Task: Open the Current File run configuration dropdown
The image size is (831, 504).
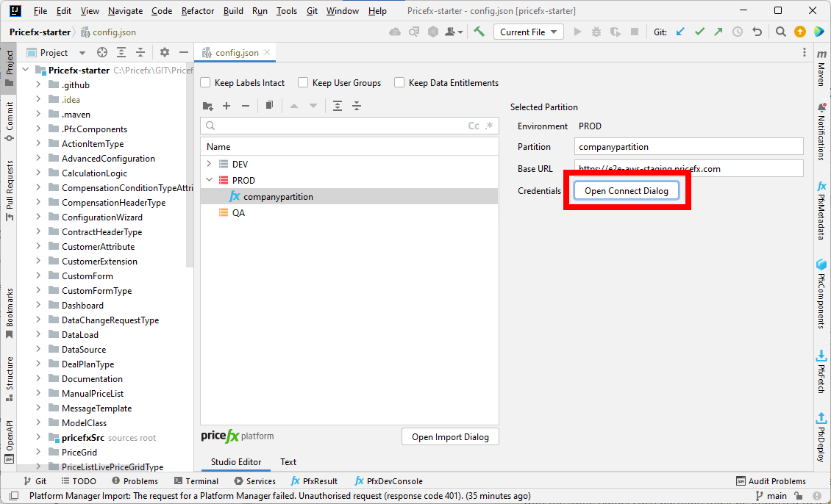Action: 529,32
